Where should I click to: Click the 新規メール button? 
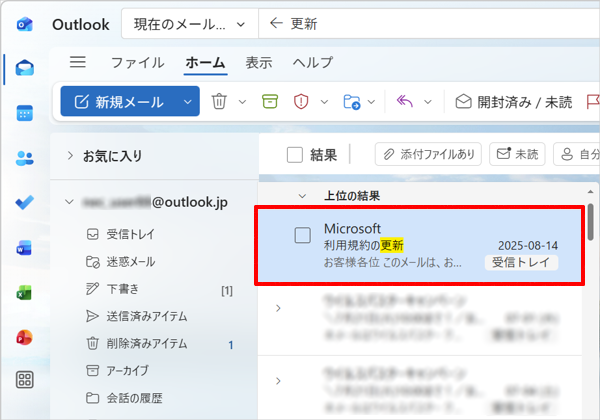(x=119, y=102)
